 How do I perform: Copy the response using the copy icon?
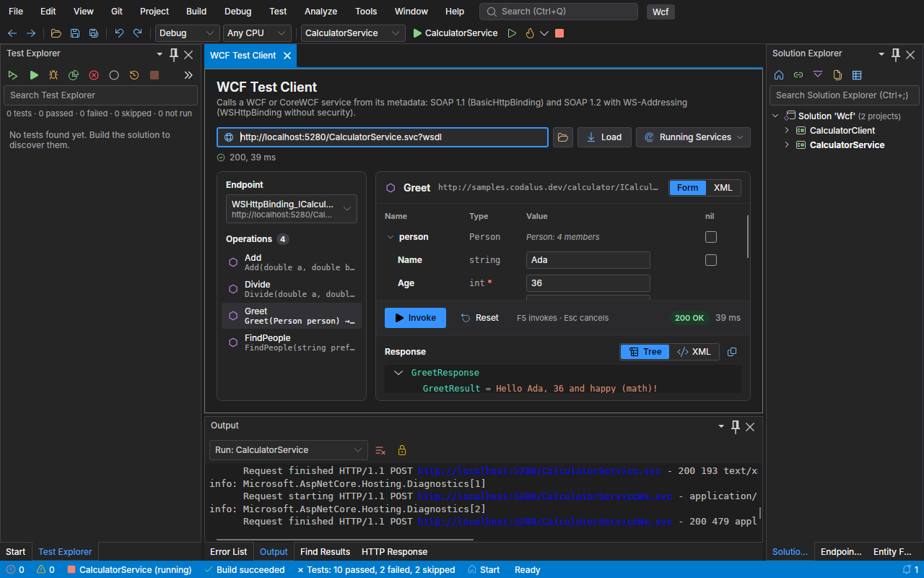[x=732, y=352]
